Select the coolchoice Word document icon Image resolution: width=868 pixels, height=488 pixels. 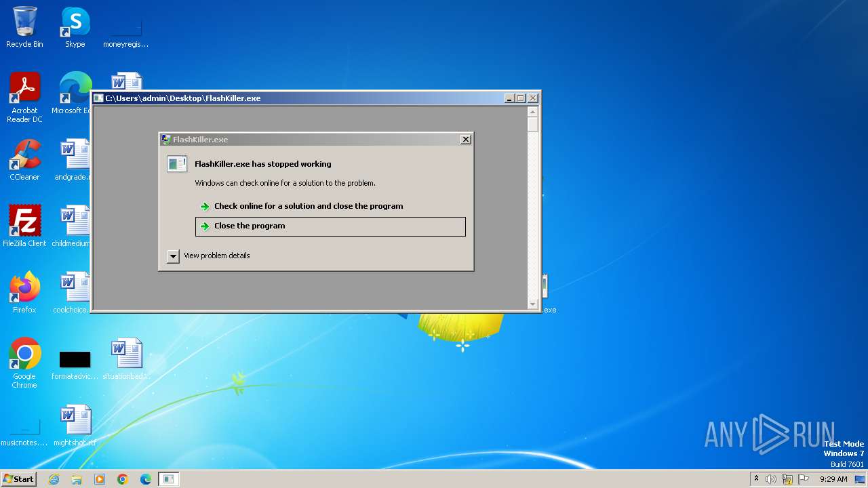pos(73,293)
